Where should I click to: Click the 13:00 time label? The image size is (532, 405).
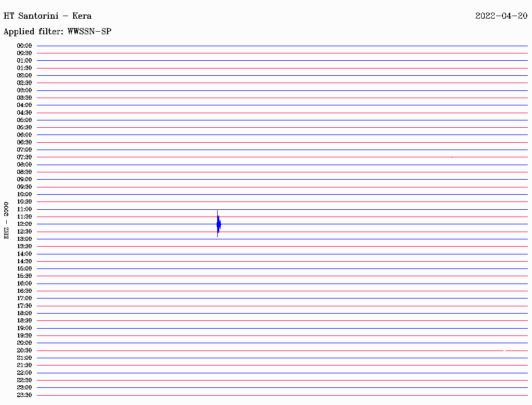coord(24,239)
